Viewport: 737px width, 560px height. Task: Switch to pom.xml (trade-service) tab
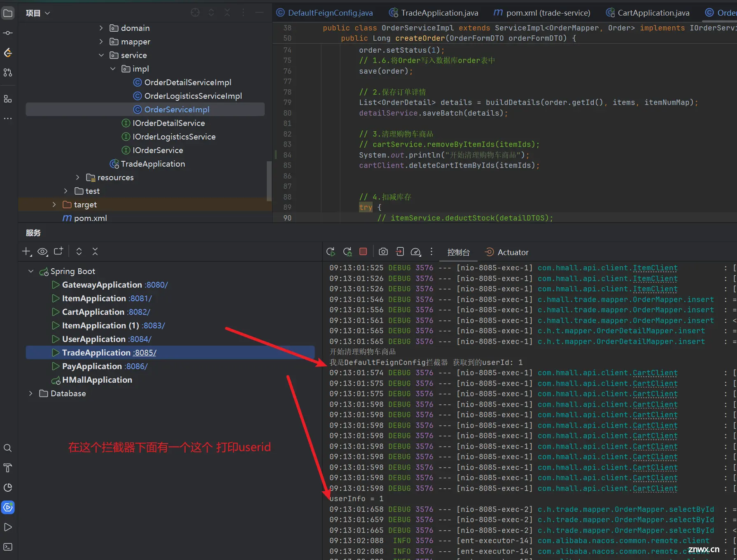click(542, 13)
